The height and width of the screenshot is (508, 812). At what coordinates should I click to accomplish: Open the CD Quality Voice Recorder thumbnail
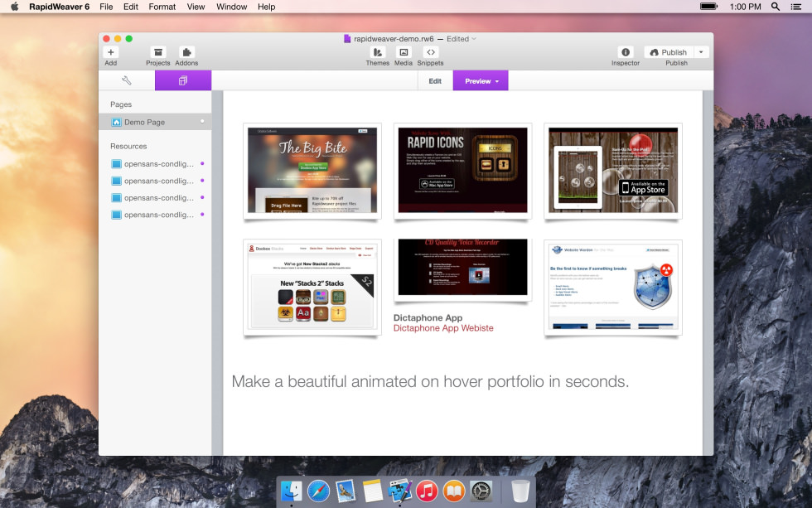tap(462, 269)
